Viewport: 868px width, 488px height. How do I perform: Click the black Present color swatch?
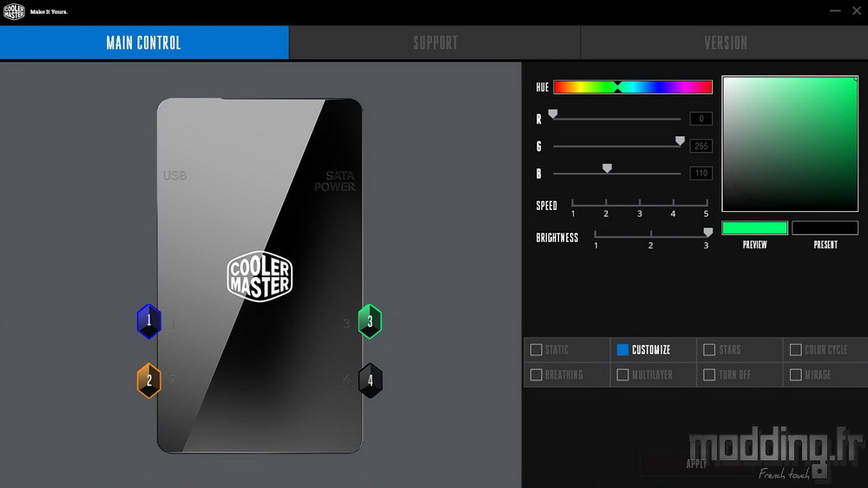(825, 228)
